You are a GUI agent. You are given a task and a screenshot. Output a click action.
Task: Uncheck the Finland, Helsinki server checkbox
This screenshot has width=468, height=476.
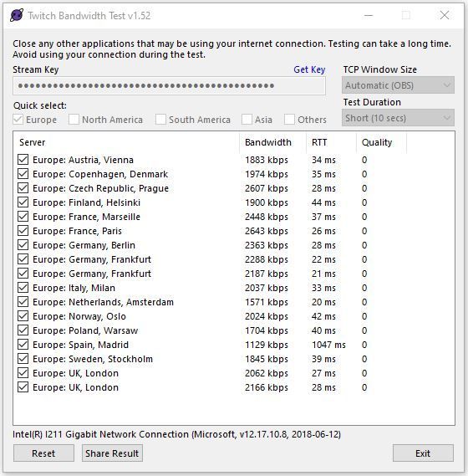click(x=23, y=202)
